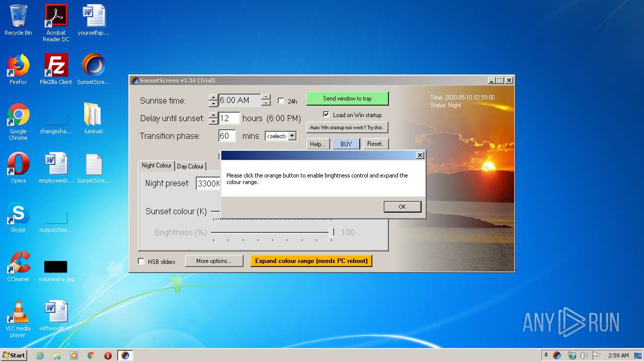
Task: Click Auto Win startup not work button
Action: 347,128
